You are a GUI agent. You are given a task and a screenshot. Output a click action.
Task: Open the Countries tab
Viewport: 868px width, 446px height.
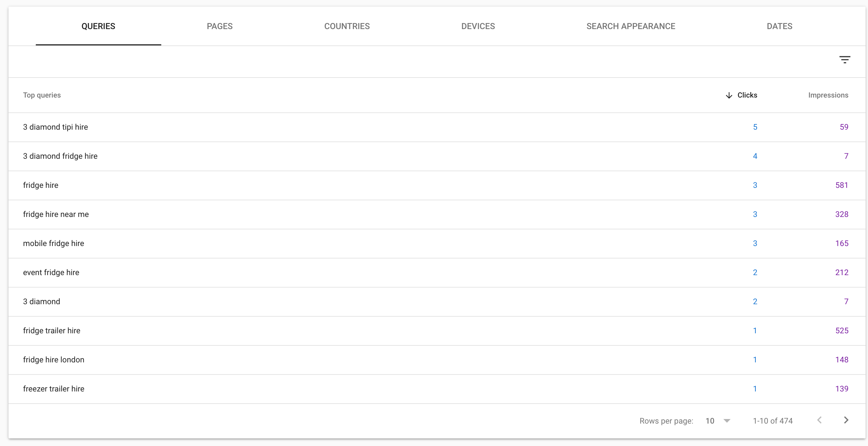(x=347, y=26)
